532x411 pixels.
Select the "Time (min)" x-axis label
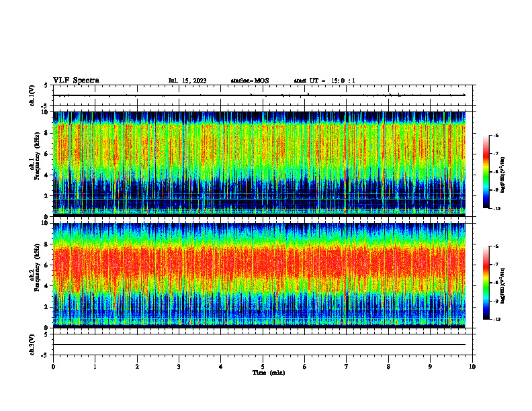click(269, 373)
